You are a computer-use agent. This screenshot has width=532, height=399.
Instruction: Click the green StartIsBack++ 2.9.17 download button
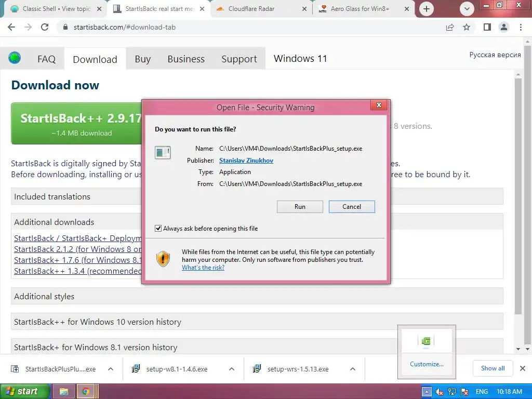[77, 124]
